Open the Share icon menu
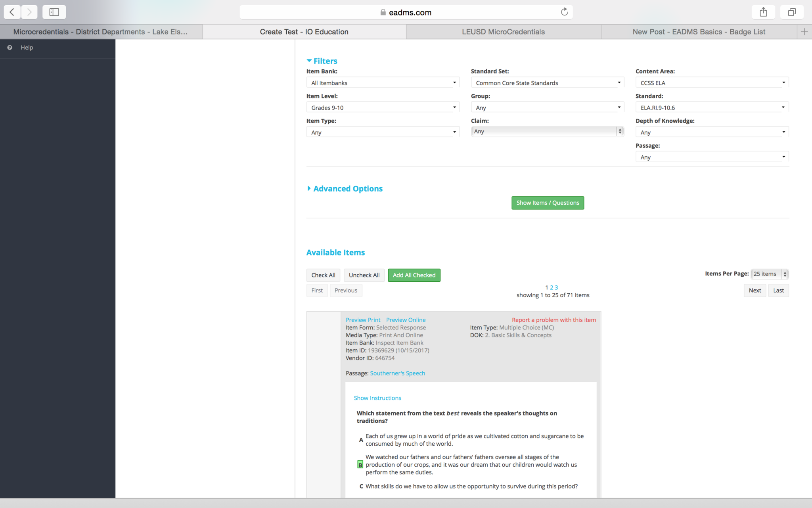Image resolution: width=812 pixels, height=508 pixels. coord(763,12)
